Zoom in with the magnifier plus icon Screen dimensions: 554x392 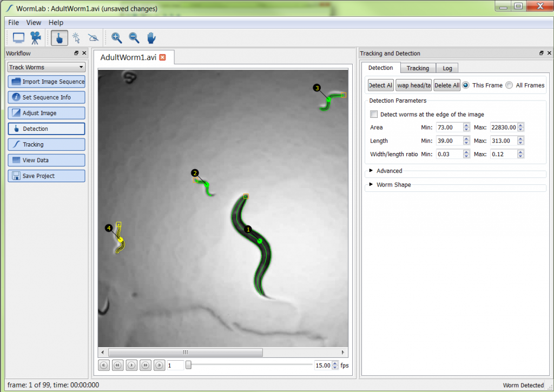pyautogui.click(x=117, y=38)
